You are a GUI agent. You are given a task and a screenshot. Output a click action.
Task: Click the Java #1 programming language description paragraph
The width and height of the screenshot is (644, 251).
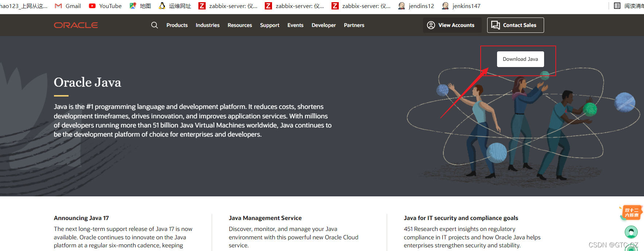pyautogui.click(x=193, y=121)
